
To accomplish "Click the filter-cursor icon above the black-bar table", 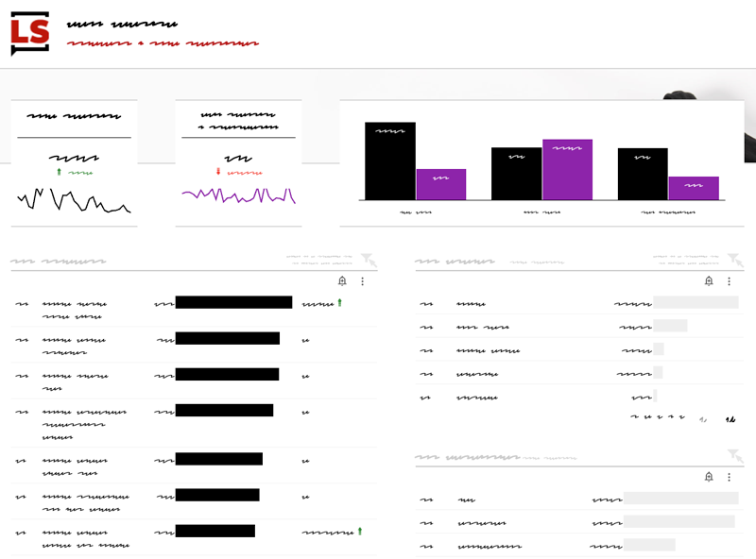I will point(369,260).
